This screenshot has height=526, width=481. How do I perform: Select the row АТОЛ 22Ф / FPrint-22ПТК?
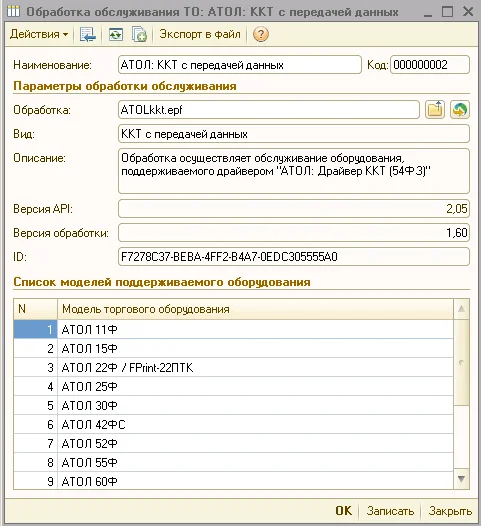[233, 368]
